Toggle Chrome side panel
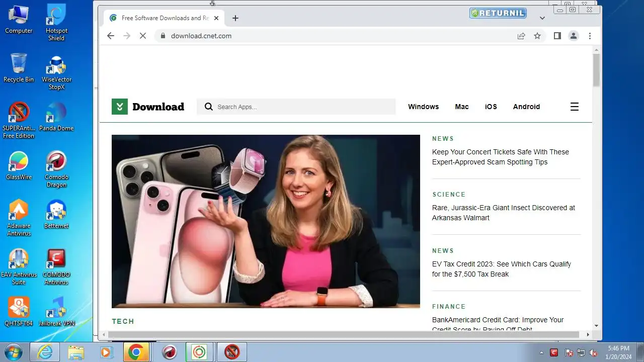Screen dimensions: 644x362 click(x=557, y=36)
